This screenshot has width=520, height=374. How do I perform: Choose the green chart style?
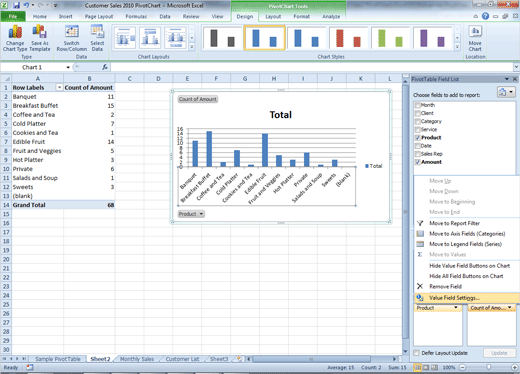(x=390, y=38)
